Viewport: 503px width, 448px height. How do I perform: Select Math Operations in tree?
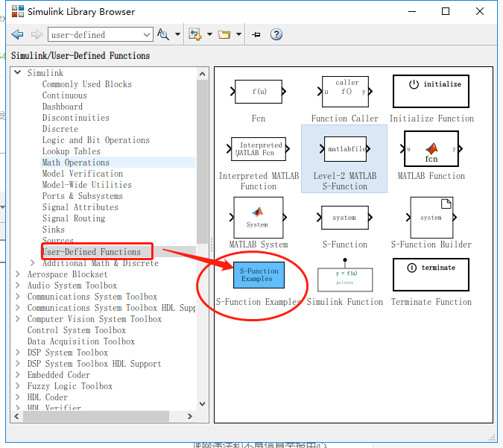[76, 163]
